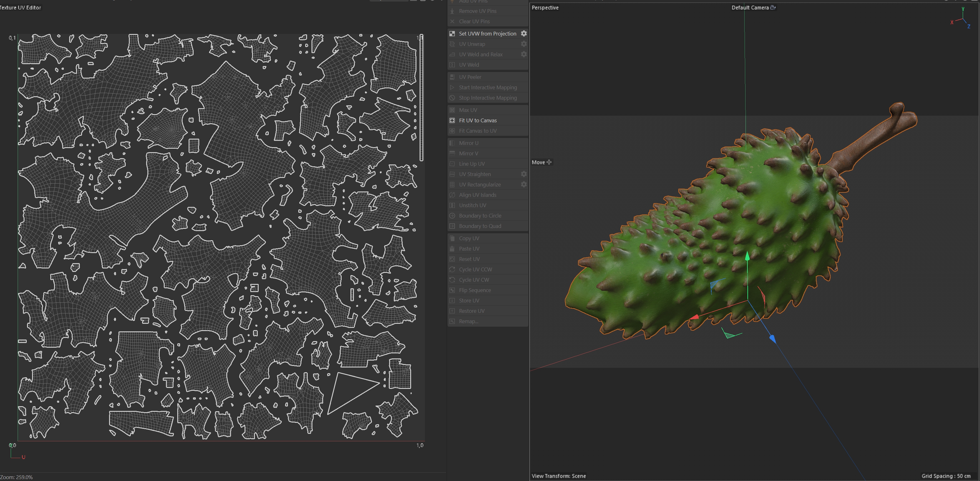Click the UV Rectangularize gear icon
The height and width of the screenshot is (481, 980).
tap(524, 185)
